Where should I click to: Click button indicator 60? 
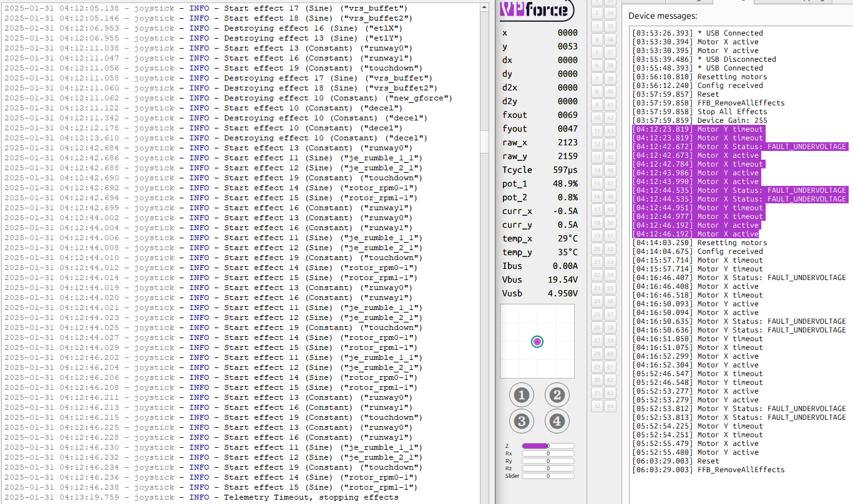[x=611, y=354]
